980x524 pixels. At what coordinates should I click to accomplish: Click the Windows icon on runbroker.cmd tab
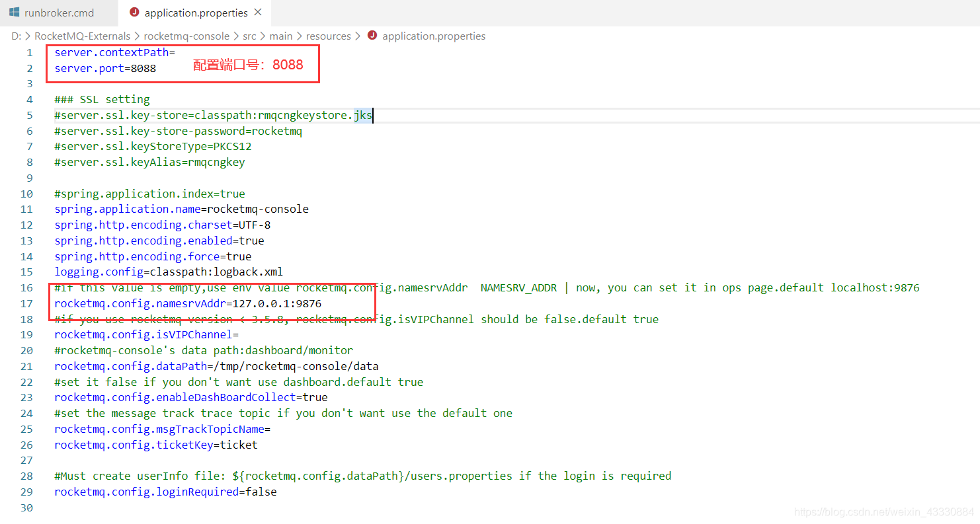point(13,13)
